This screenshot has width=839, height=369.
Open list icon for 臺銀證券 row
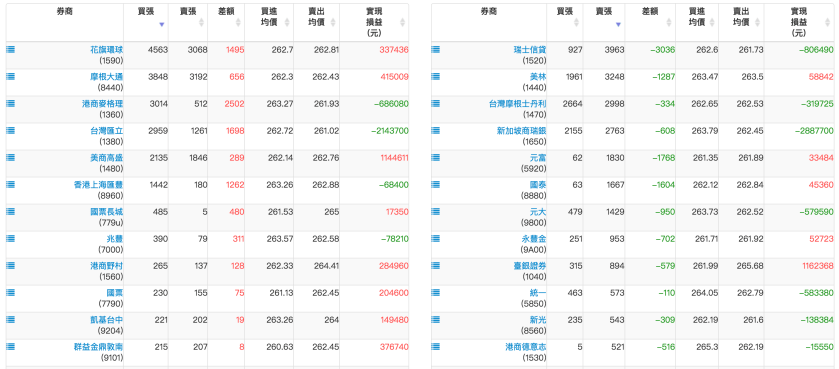pos(436,265)
